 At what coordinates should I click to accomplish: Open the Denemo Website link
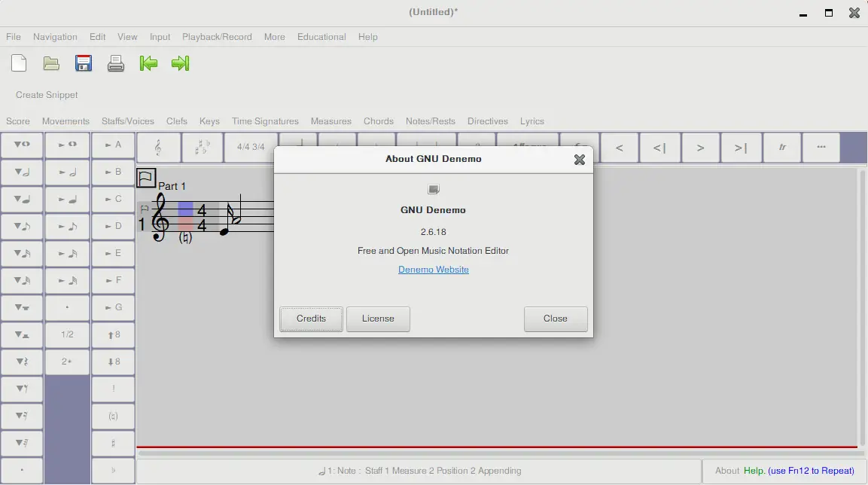coord(434,270)
